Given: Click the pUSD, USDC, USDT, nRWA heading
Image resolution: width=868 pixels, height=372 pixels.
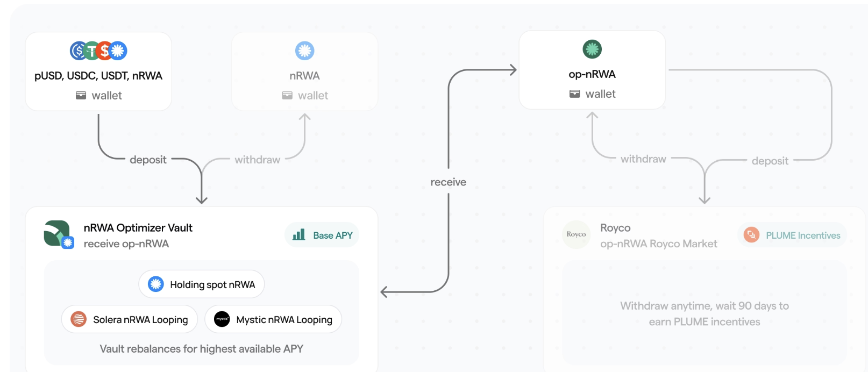Looking at the screenshot, I should click(98, 76).
